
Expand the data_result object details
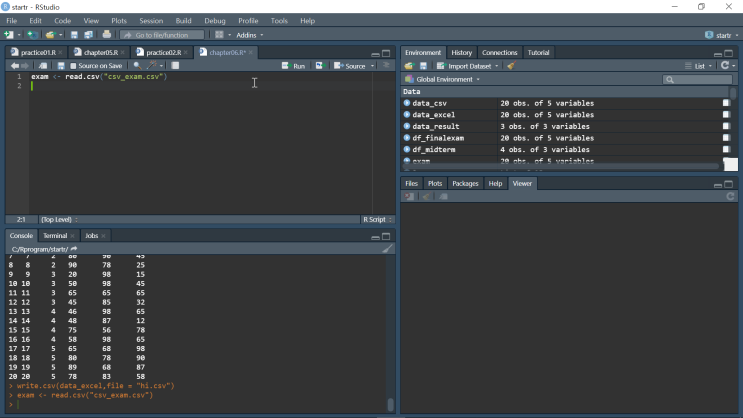[x=407, y=126]
